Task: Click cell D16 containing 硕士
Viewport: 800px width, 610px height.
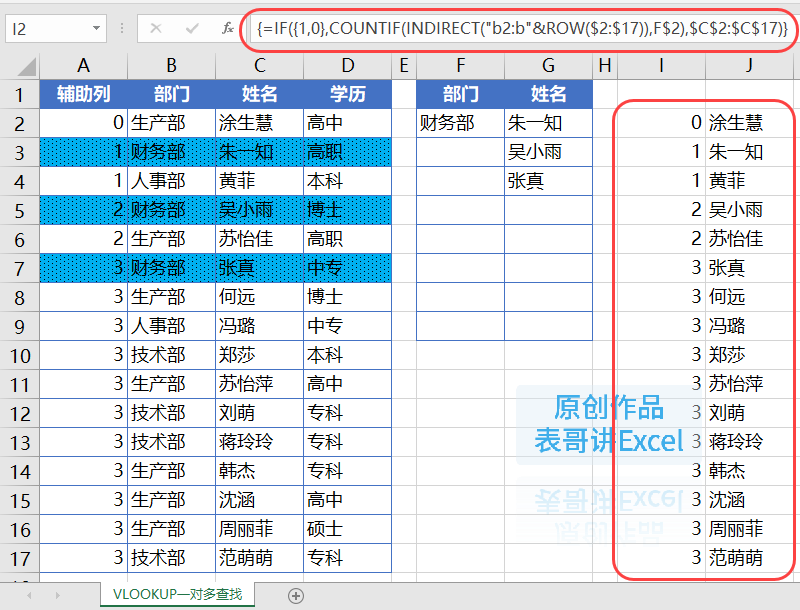Action: pos(347,529)
